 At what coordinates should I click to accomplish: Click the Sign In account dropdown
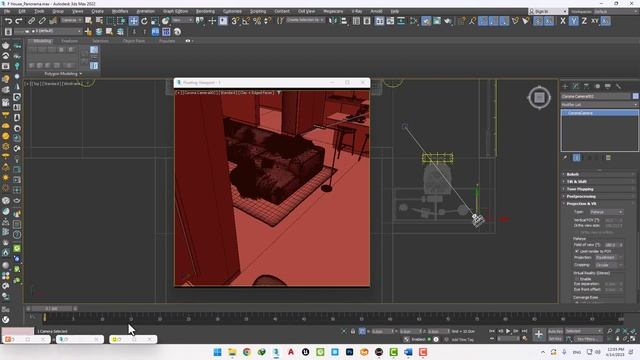(x=548, y=11)
